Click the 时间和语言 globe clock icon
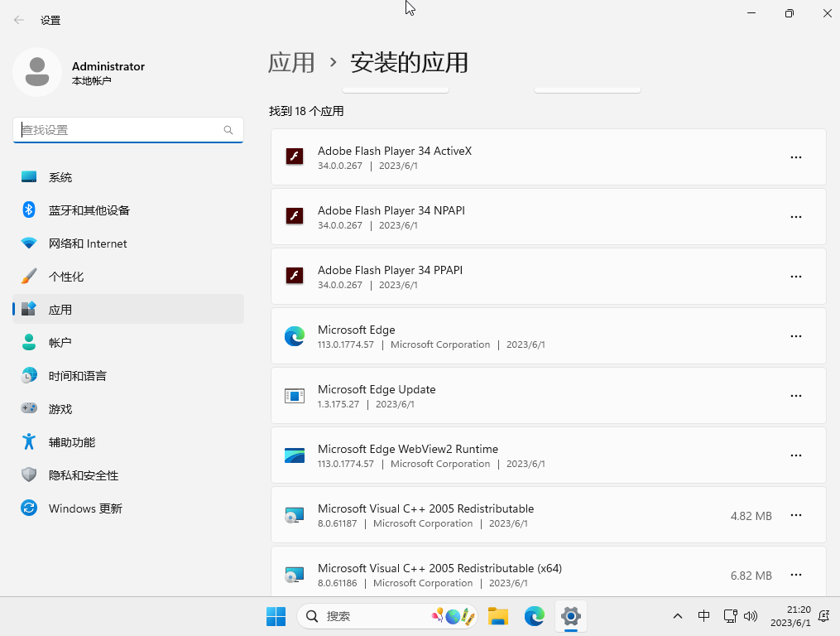The height and width of the screenshot is (636, 840). [x=29, y=375]
